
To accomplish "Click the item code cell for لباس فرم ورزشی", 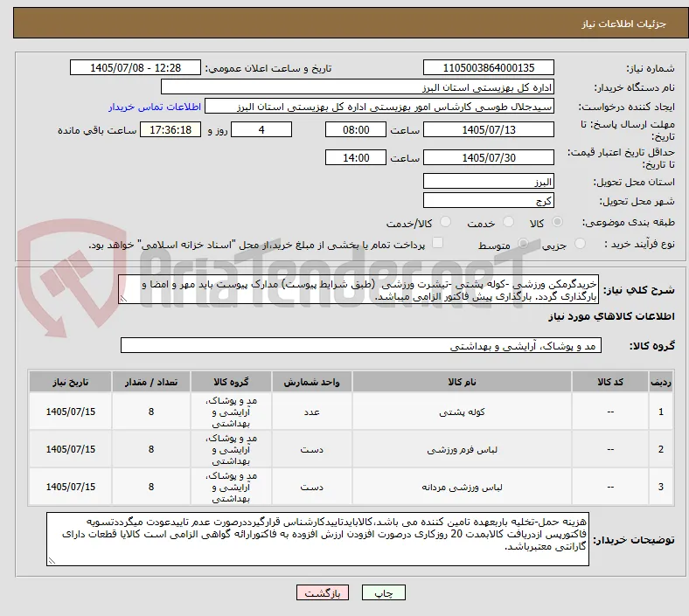I will tap(610, 450).
